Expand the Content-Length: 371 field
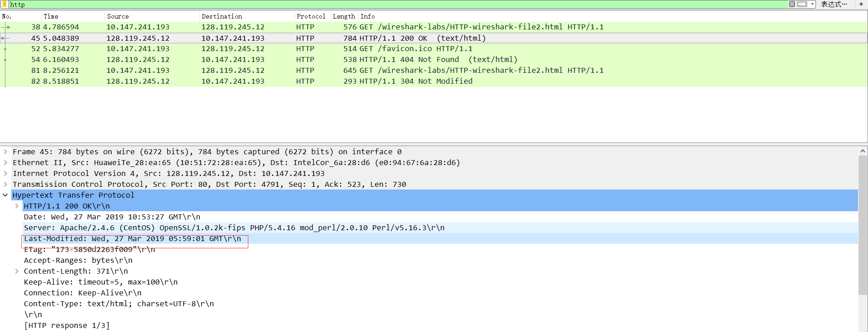 (17, 271)
